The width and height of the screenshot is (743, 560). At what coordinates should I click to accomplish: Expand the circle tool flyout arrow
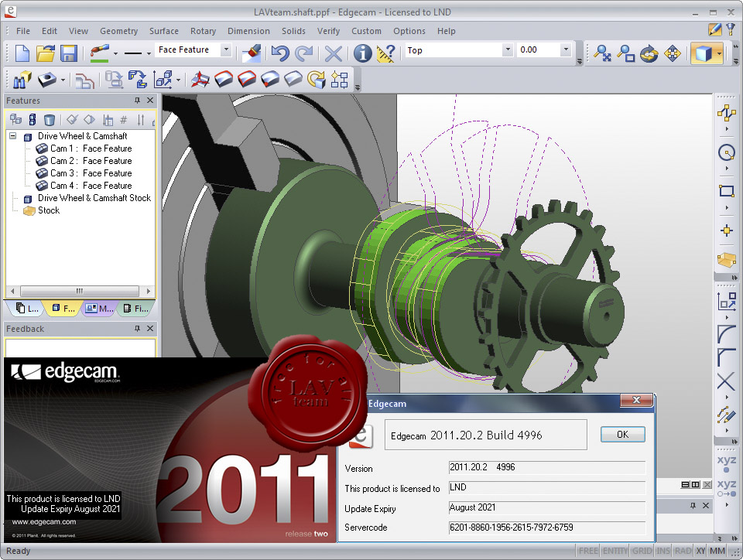[x=727, y=168]
